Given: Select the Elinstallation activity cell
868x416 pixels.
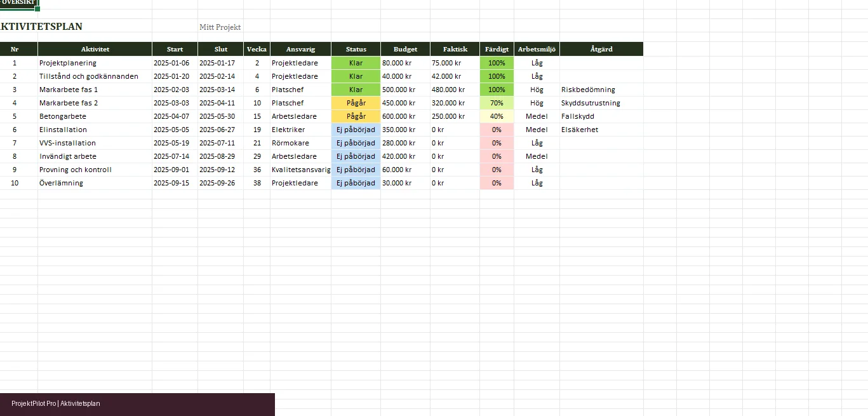Looking at the screenshot, I should pos(95,130).
